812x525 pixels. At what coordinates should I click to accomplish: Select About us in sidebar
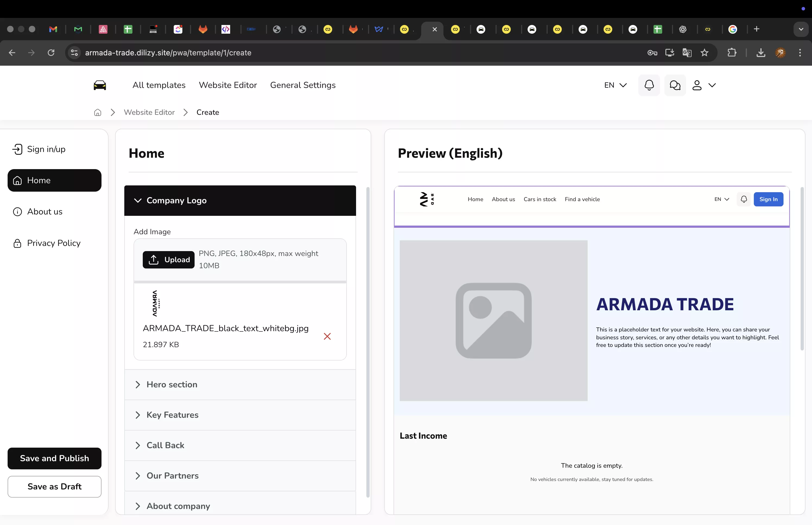[x=45, y=212]
